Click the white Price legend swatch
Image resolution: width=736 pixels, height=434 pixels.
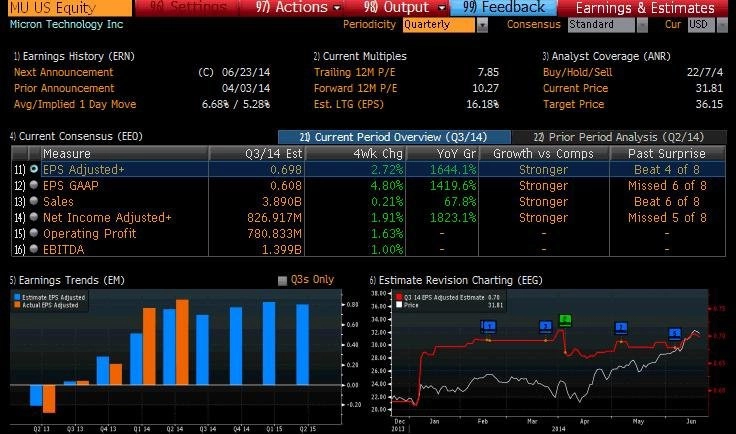(399, 305)
